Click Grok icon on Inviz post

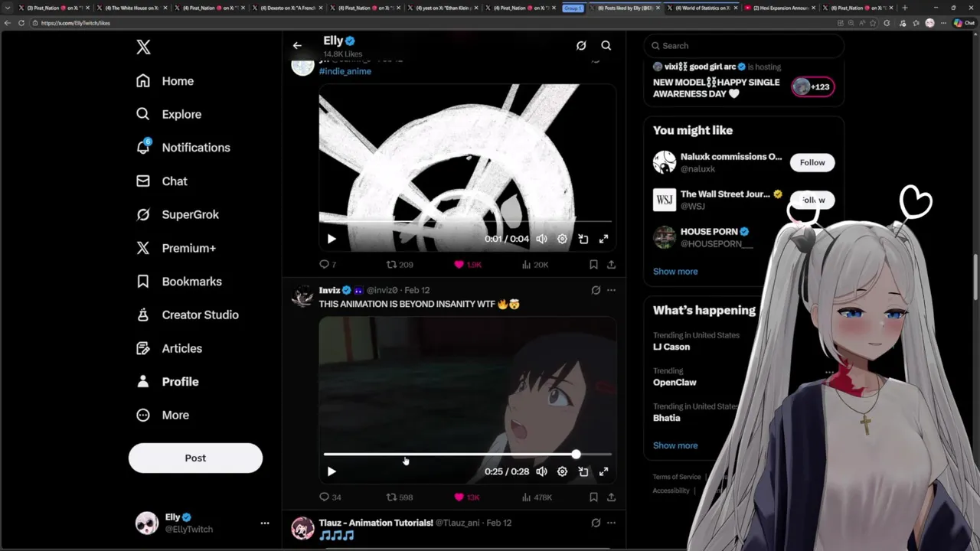pos(596,290)
